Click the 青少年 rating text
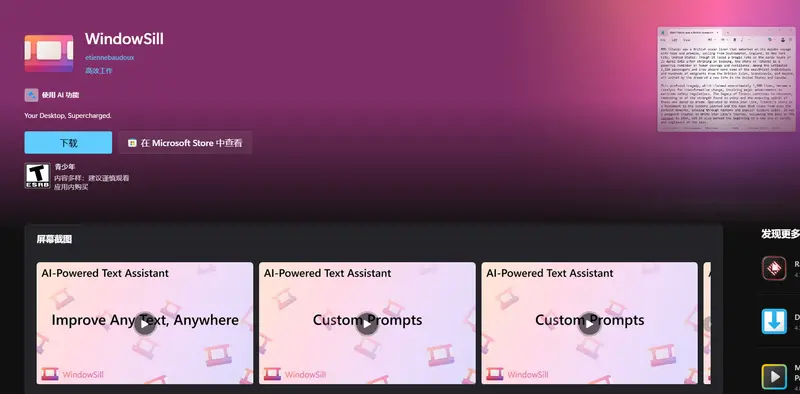 tap(65, 167)
